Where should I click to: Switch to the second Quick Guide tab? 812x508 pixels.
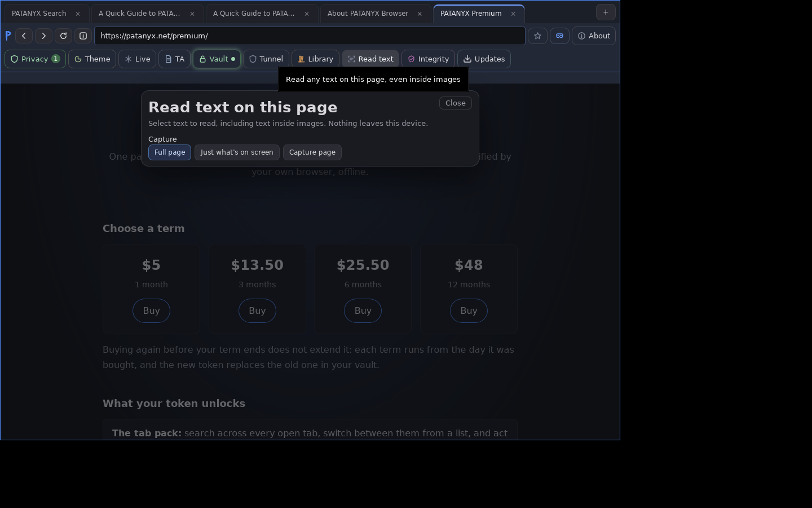point(254,14)
